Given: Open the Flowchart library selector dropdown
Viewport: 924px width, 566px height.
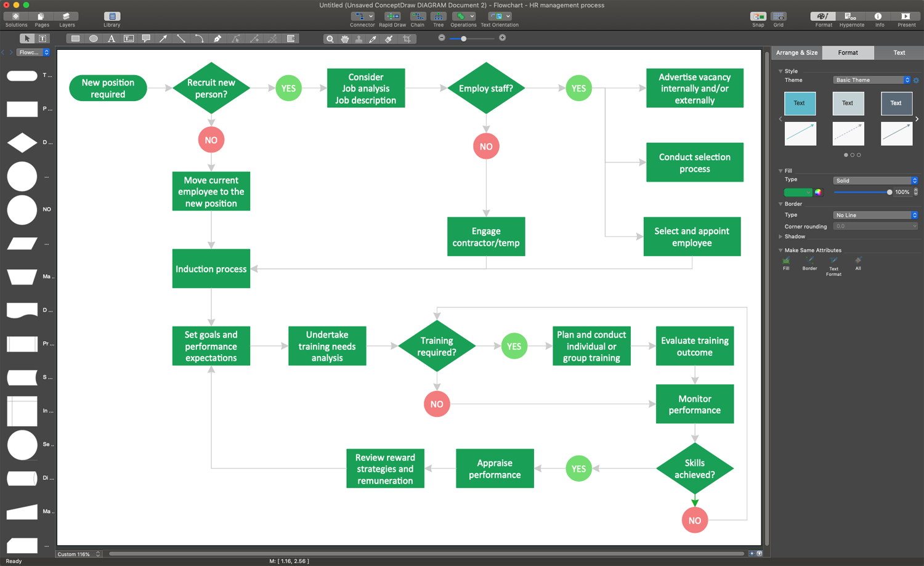Looking at the screenshot, I should [33, 52].
